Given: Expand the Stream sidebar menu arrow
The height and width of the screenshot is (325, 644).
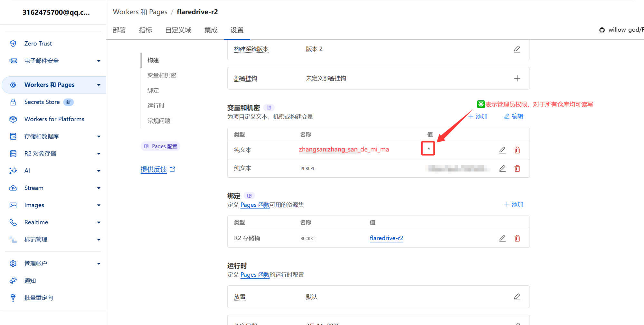Looking at the screenshot, I should [99, 188].
